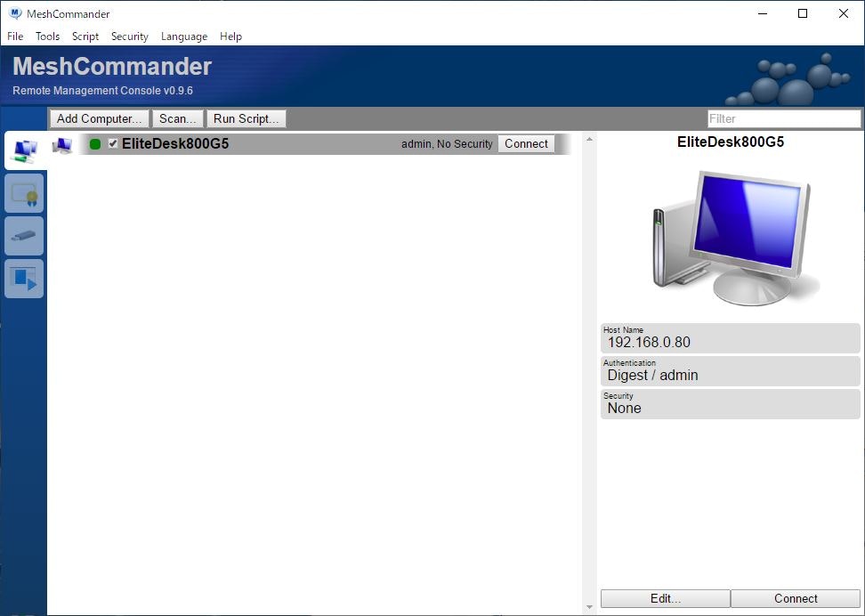Click the Authentication 'Digest / admin' field
The width and height of the screenshot is (865, 616).
[x=731, y=371]
